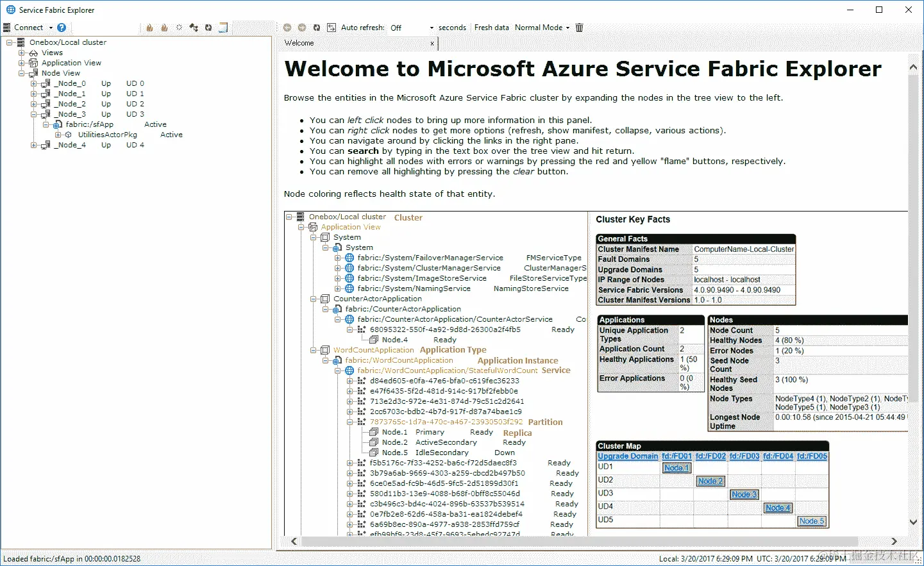
Task: Select the Node View label in the tree
Action: click(61, 73)
